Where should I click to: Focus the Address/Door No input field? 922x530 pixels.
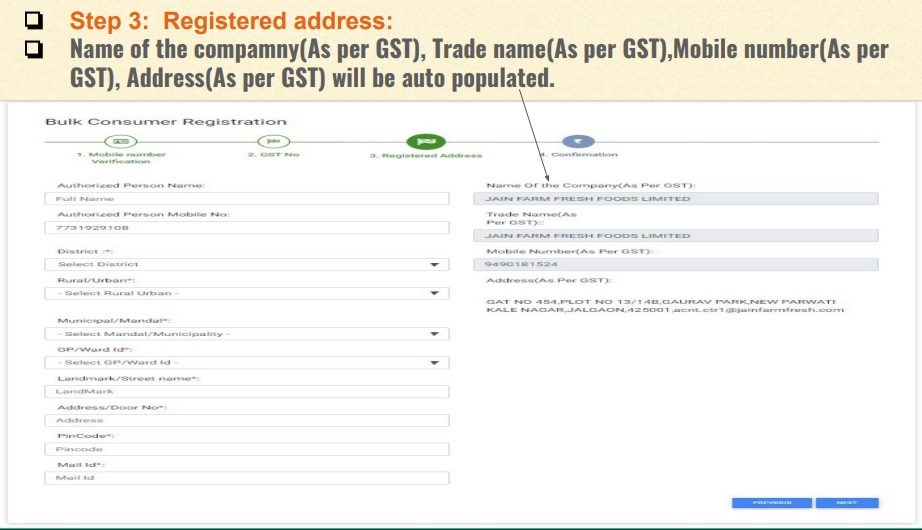click(x=247, y=420)
